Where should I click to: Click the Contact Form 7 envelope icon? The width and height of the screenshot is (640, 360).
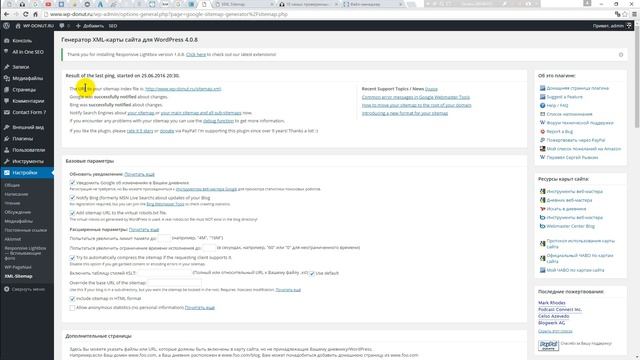[6, 112]
